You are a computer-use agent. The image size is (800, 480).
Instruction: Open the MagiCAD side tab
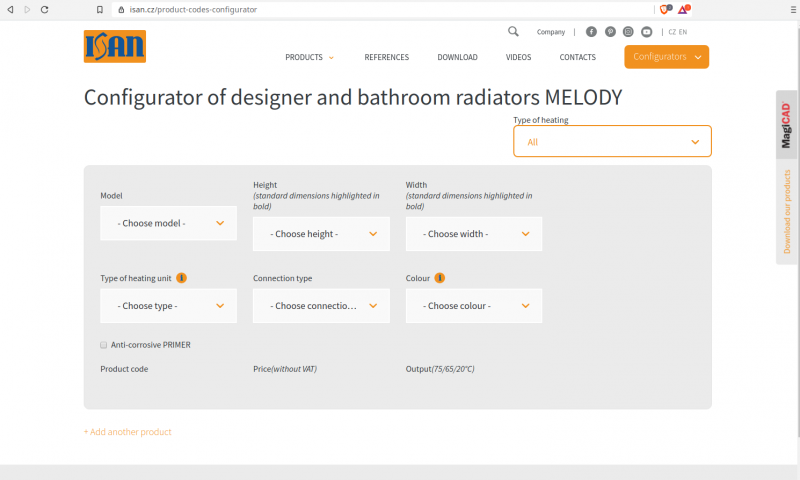[786, 125]
